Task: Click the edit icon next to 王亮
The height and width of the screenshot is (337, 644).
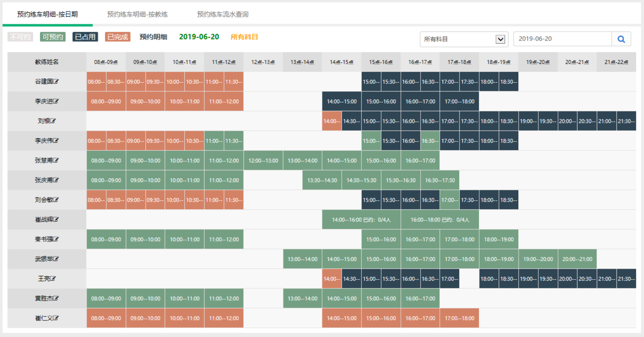Action: pyautogui.click(x=53, y=278)
